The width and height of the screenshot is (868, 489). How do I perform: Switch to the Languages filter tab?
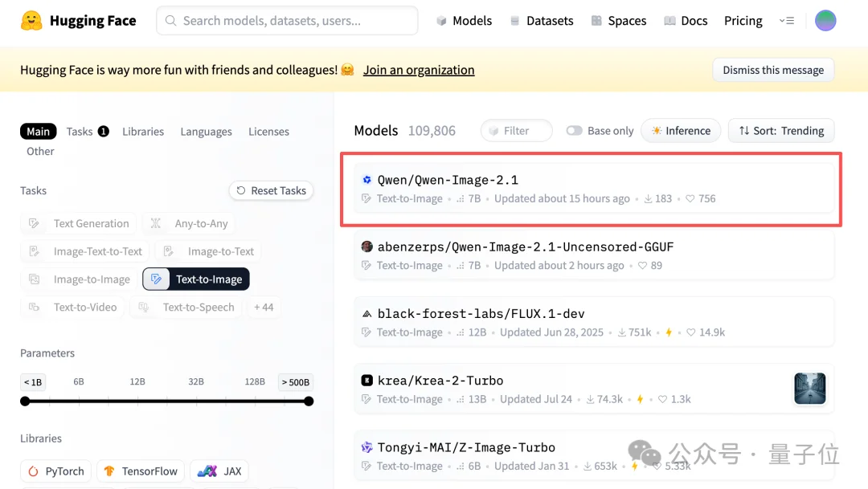coord(206,132)
